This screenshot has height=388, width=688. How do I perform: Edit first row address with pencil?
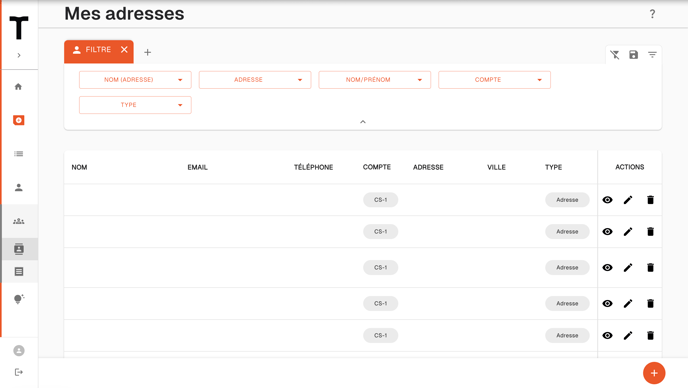628,200
